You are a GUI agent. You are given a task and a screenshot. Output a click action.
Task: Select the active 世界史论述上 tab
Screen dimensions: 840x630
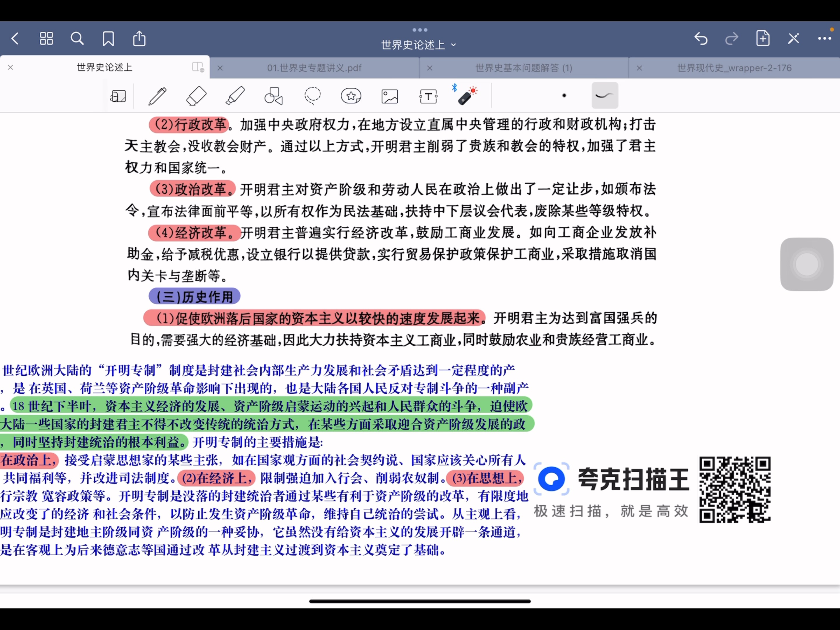coord(104,67)
